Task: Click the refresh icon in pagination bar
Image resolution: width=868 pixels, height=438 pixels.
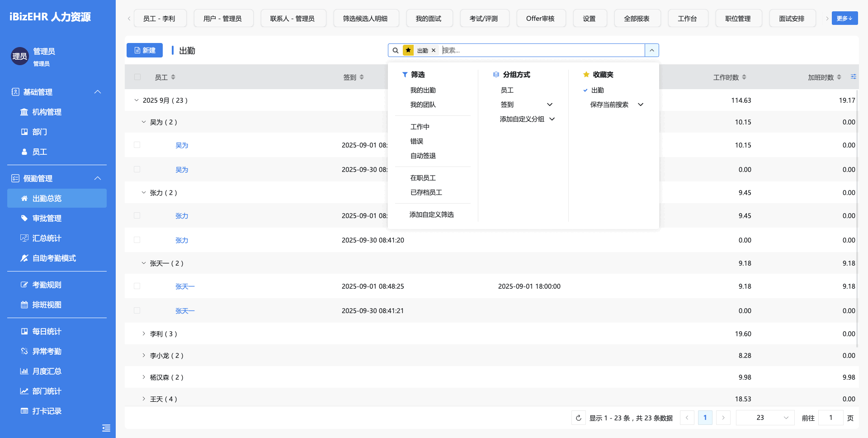Action: (x=579, y=418)
